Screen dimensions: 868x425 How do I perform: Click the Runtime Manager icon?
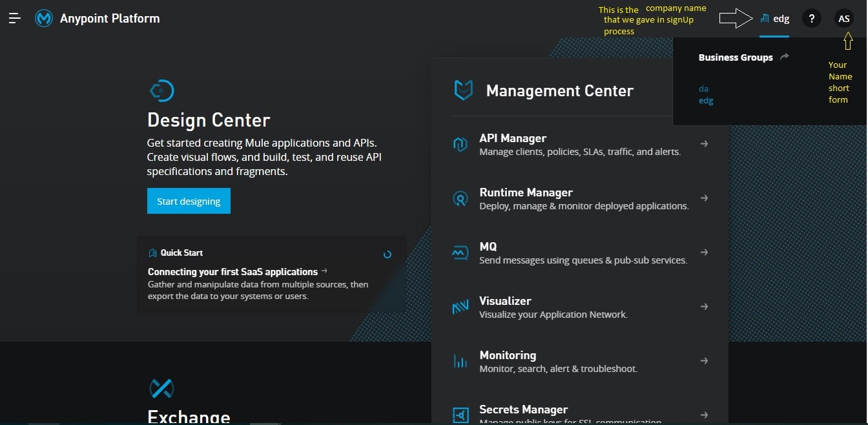pos(460,198)
